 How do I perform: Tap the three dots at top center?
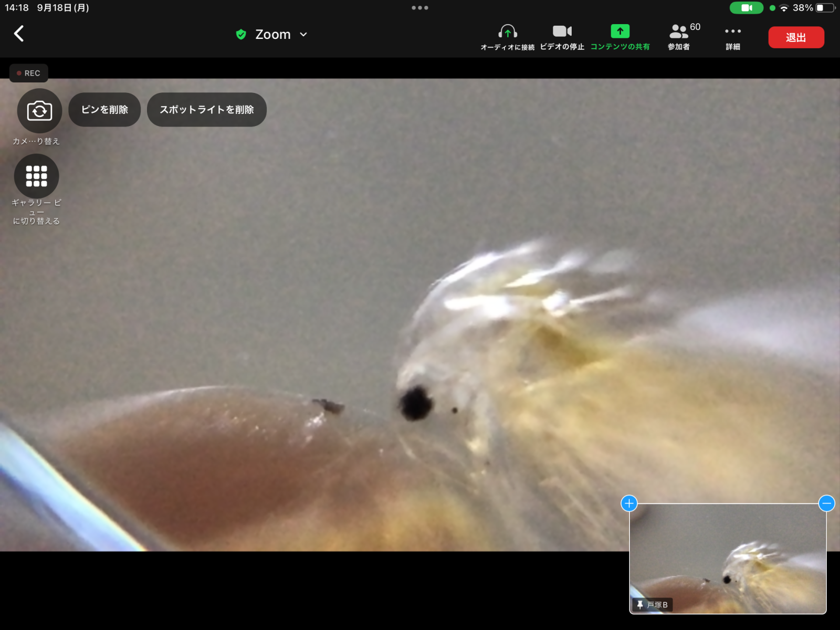point(420,8)
